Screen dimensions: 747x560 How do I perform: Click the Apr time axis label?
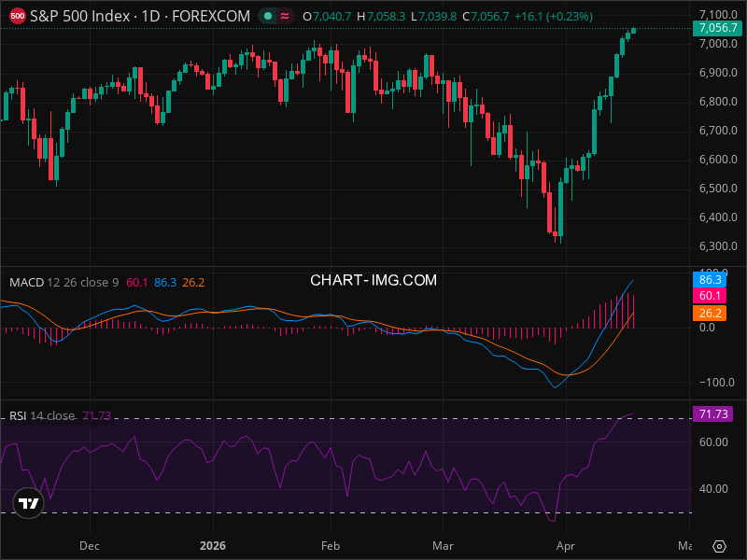click(x=566, y=546)
